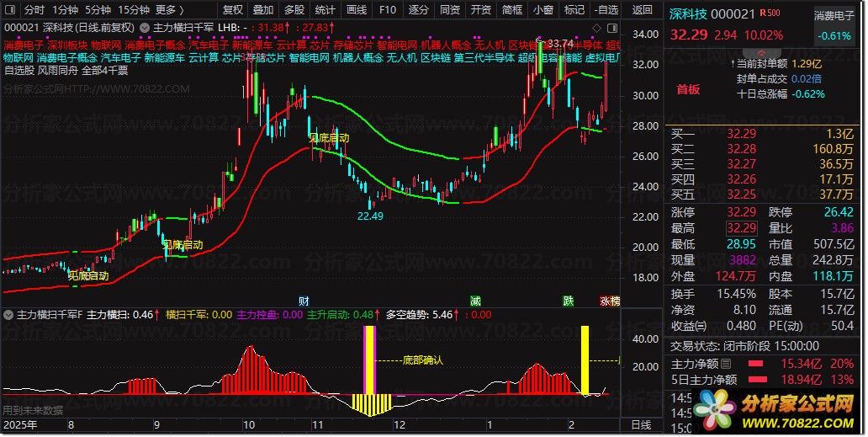This screenshot has width=868, height=437.
Task: Open the 消费电子 sector box
Action: tap(834, 26)
